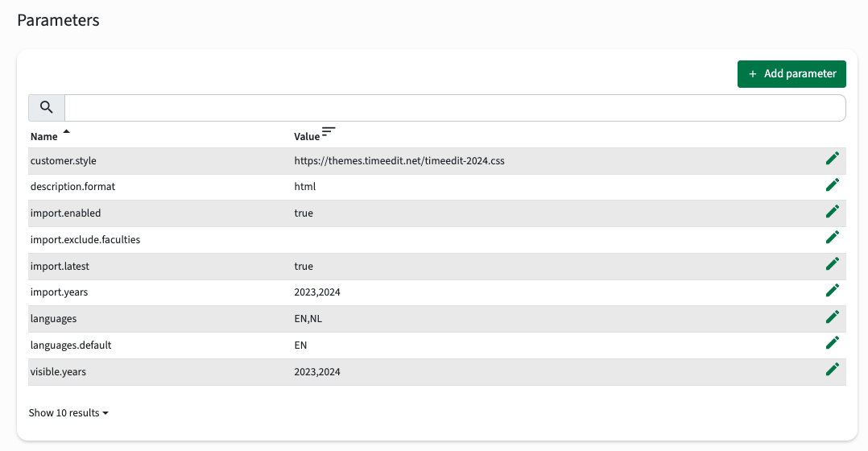868x451 pixels.
Task: Edit the import.exclude.faculties pencil icon
Action: click(x=832, y=238)
